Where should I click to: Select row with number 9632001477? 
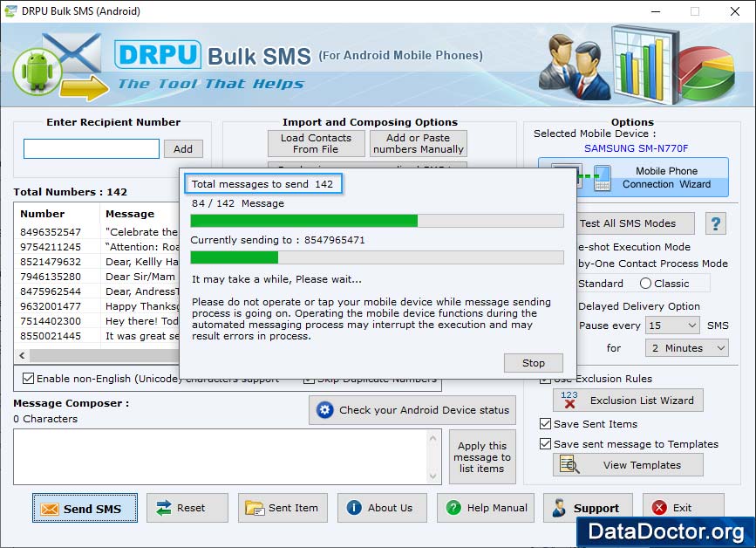coord(97,306)
